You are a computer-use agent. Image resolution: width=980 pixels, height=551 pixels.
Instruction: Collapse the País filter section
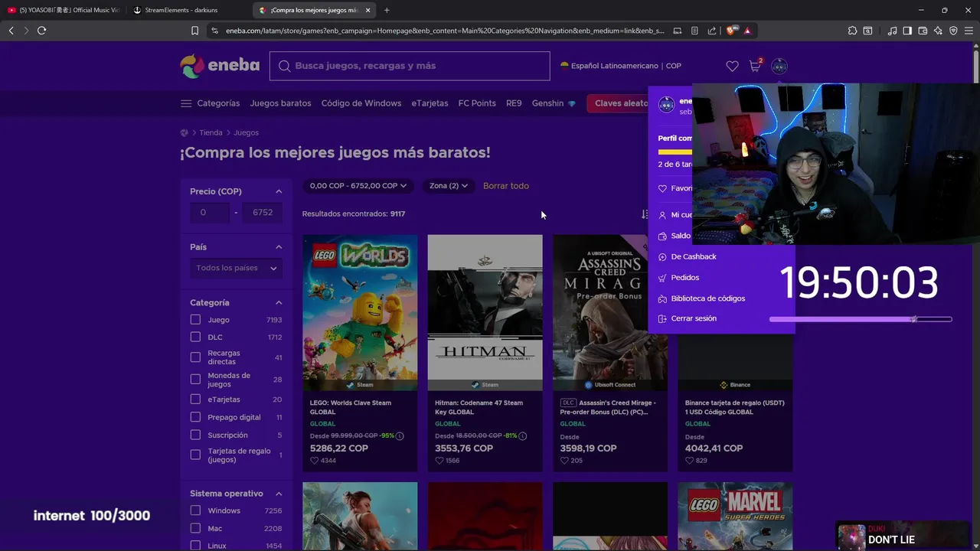[279, 247]
